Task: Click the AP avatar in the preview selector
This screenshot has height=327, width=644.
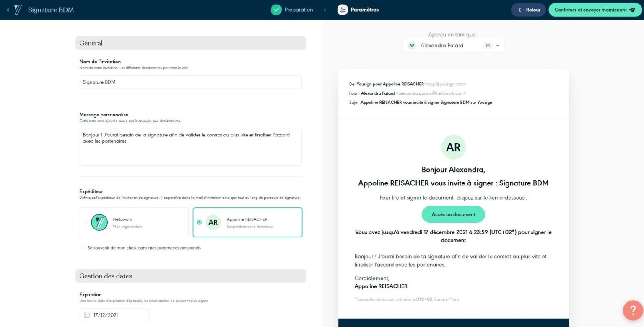Action: (411, 45)
